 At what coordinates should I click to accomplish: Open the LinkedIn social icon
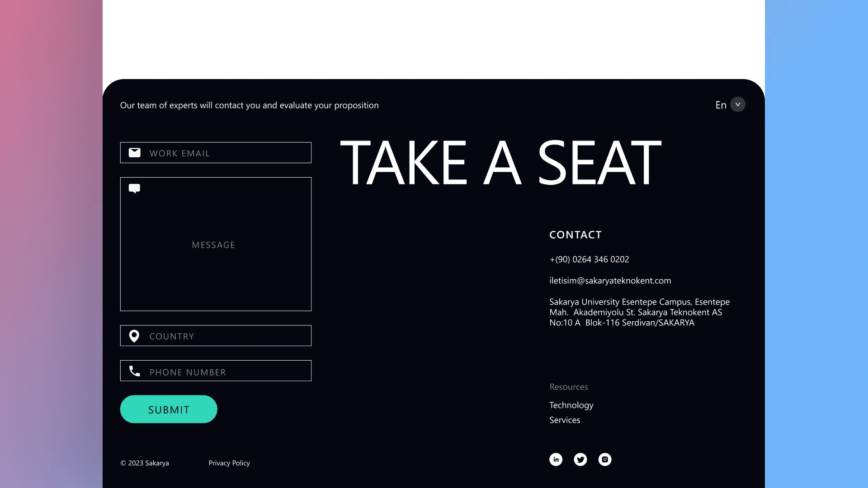[x=556, y=460]
